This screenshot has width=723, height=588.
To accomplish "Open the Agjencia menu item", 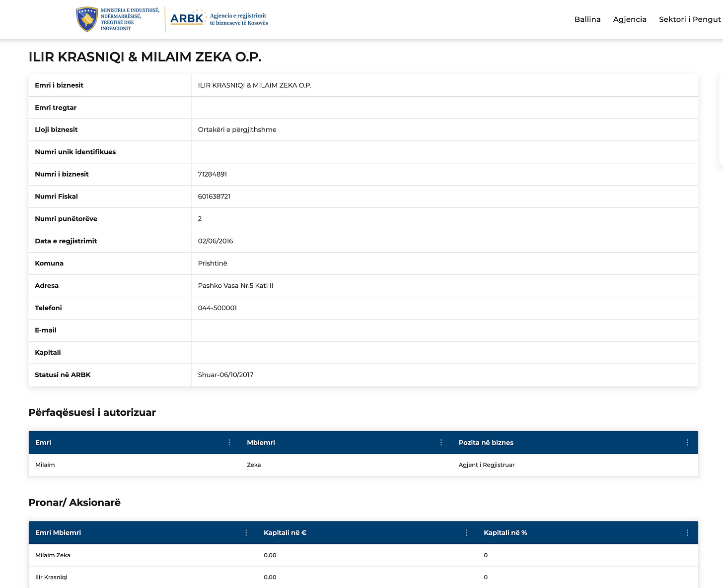I will [630, 19].
